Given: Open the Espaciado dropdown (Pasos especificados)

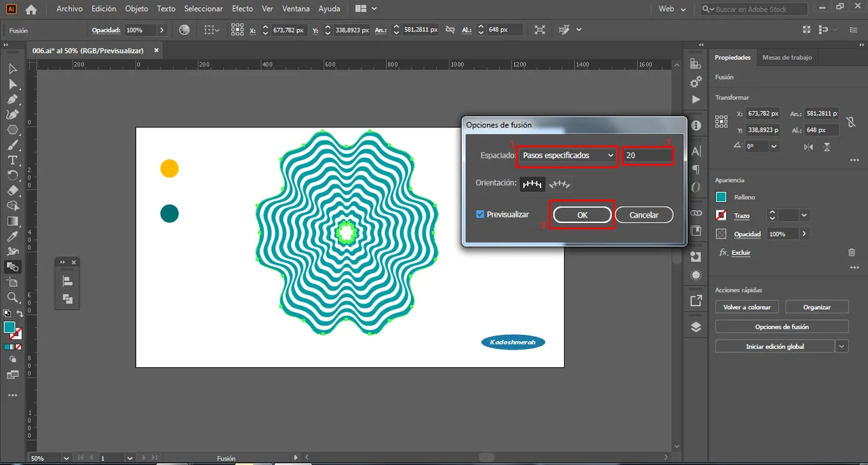Looking at the screenshot, I should [568, 155].
